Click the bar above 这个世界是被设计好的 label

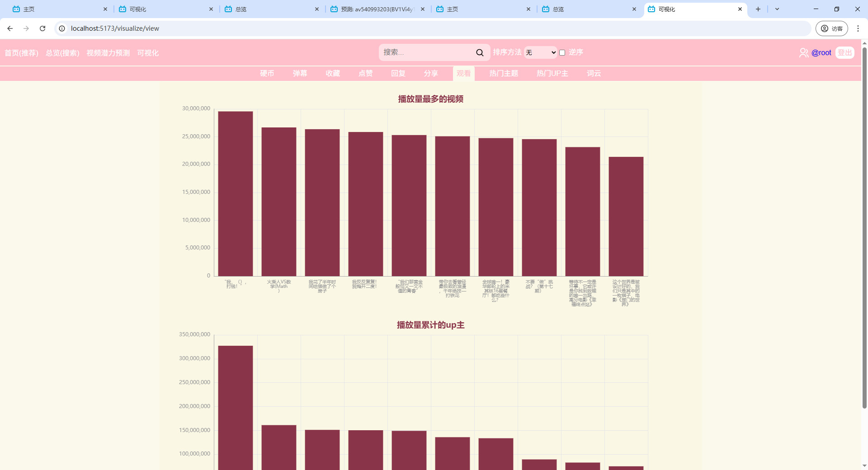626,216
